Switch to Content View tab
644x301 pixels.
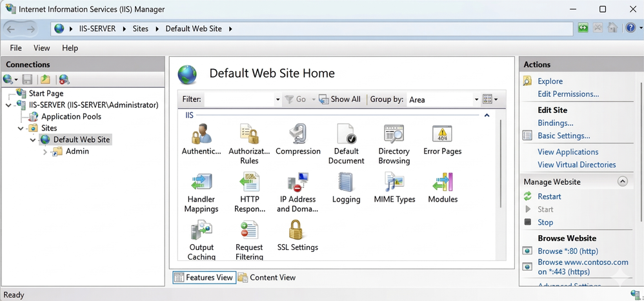[x=267, y=278]
